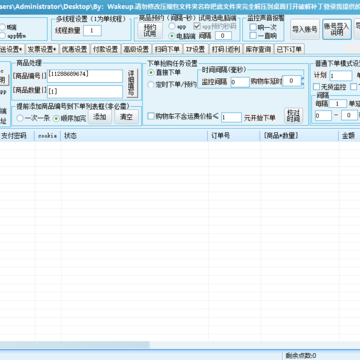Image resolution: width=360 pixels, height=360 pixels.
Task: Focus the 监控间隔 input field
Action: pyautogui.click(x=240, y=82)
